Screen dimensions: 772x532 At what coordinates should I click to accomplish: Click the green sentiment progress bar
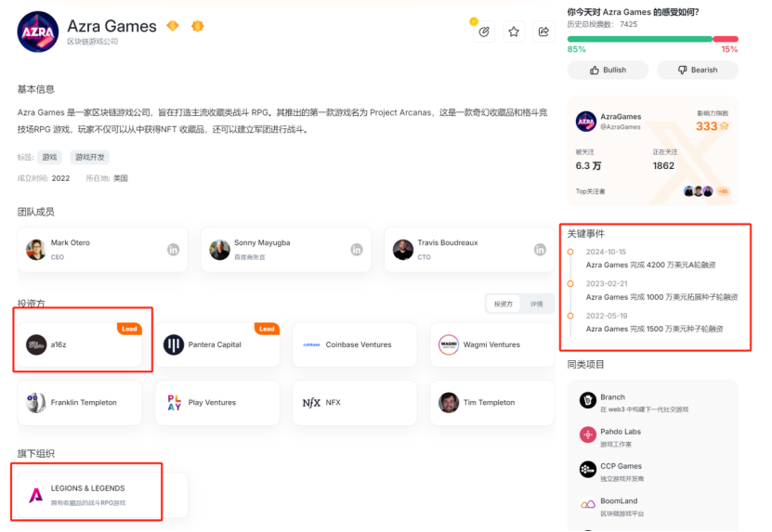pyautogui.click(x=639, y=39)
